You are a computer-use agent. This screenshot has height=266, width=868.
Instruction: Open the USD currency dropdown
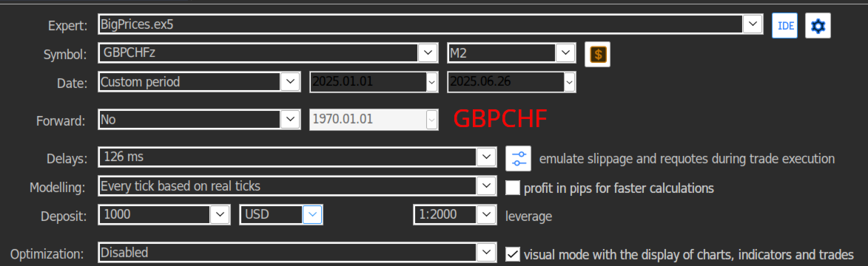click(313, 214)
